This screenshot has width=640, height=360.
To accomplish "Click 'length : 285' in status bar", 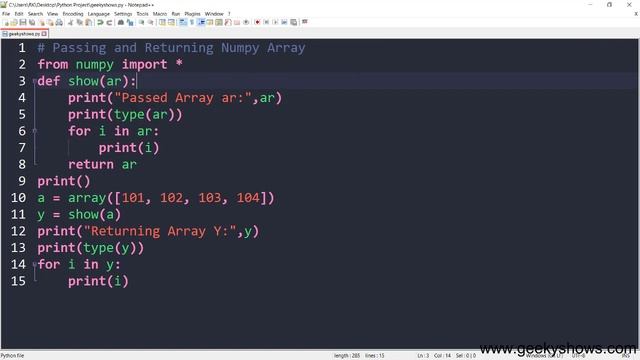I will [x=347, y=356].
